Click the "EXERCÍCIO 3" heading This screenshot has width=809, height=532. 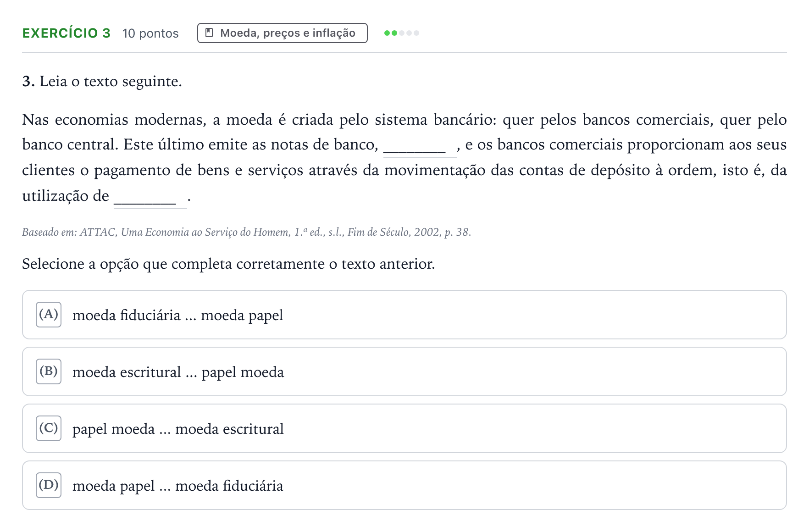point(66,33)
